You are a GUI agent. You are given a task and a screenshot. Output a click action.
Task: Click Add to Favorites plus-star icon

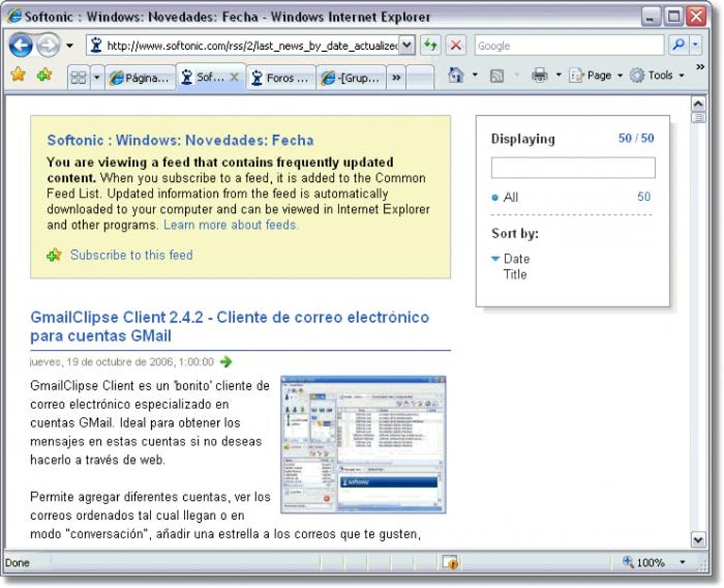[x=44, y=74]
